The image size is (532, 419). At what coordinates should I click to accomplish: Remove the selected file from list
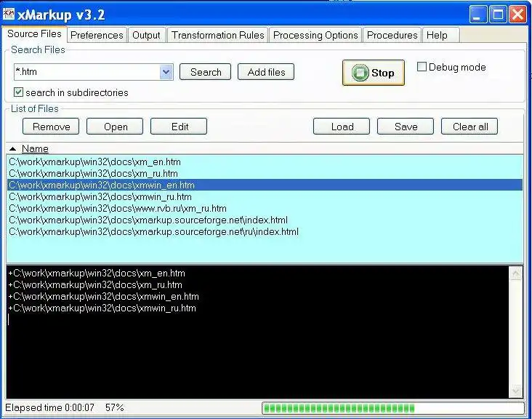pyautogui.click(x=51, y=127)
